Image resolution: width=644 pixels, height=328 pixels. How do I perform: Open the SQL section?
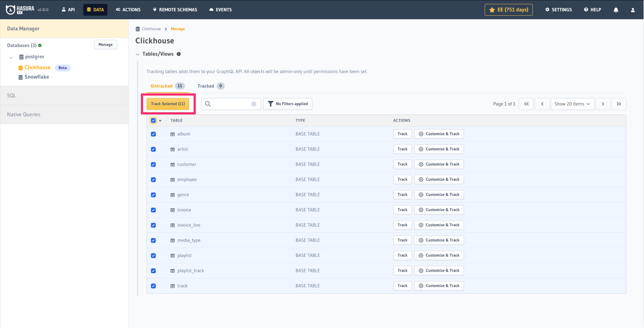[x=64, y=96]
